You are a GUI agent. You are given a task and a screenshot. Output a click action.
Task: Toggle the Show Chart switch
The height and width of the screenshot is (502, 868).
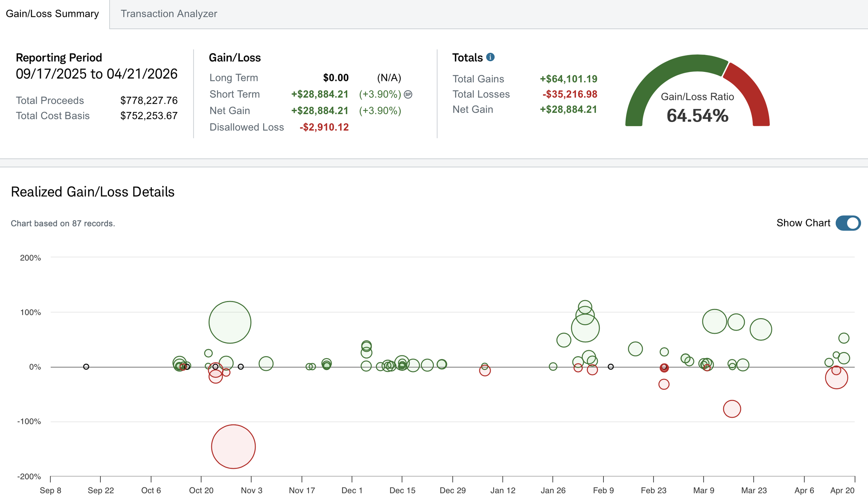(848, 223)
